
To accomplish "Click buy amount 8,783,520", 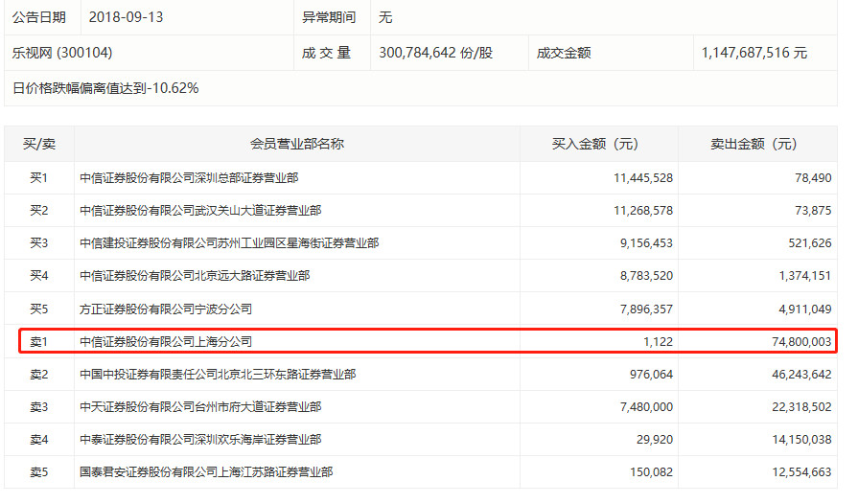I will point(646,276).
